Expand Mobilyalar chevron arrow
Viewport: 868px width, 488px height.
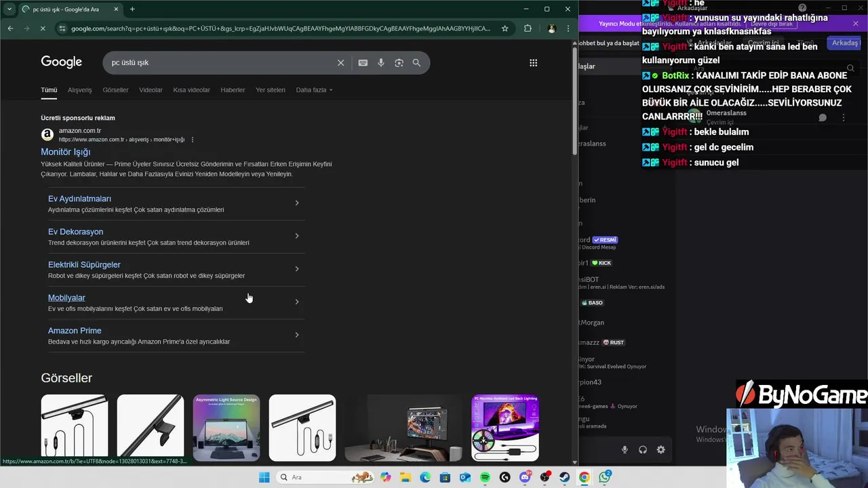[297, 302]
